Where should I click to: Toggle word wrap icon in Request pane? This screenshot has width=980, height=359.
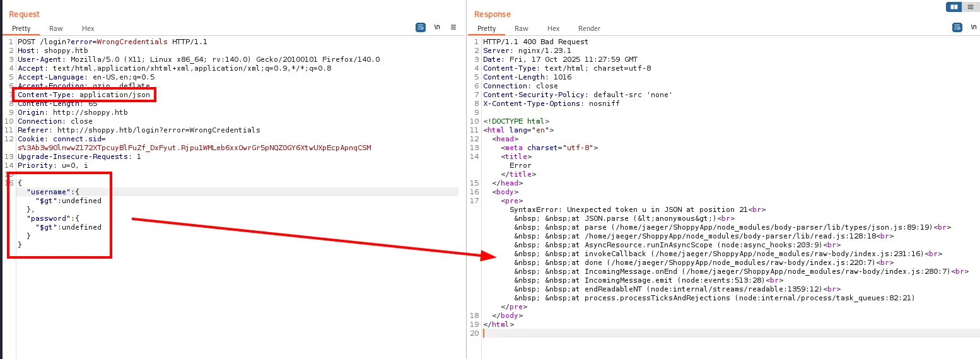point(421,27)
